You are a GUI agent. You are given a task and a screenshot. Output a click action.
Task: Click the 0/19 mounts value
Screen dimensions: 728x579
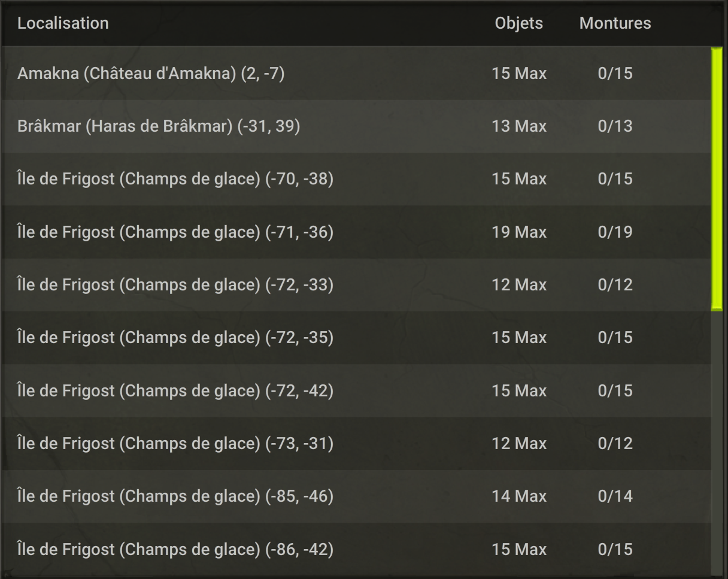click(615, 232)
